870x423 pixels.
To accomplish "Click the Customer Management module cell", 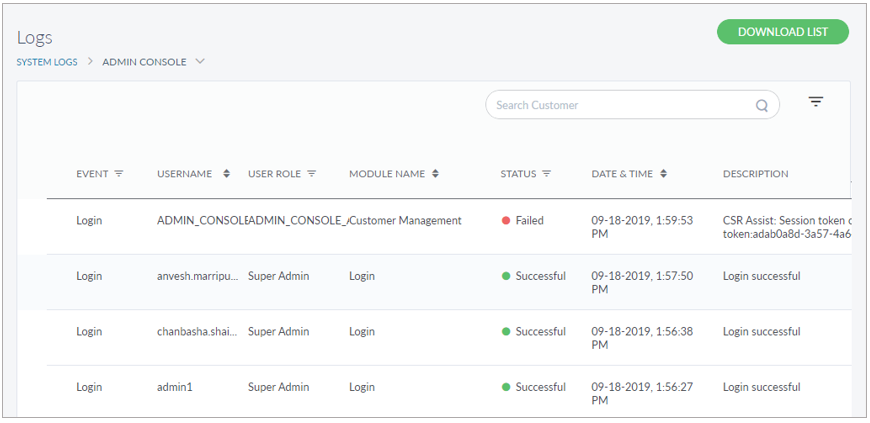I will pos(406,220).
